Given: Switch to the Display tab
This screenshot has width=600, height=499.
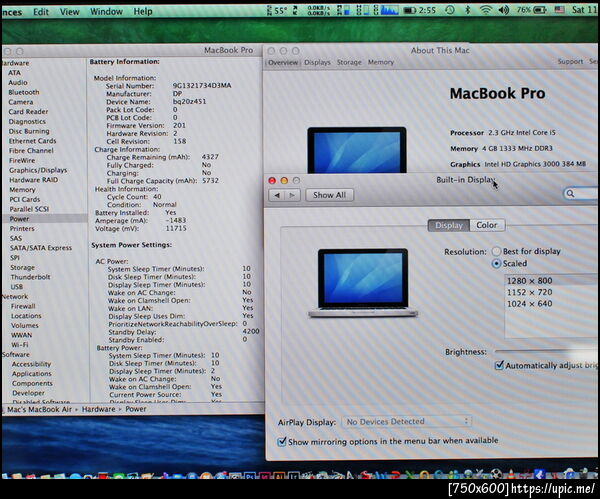Looking at the screenshot, I should click(449, 225).
